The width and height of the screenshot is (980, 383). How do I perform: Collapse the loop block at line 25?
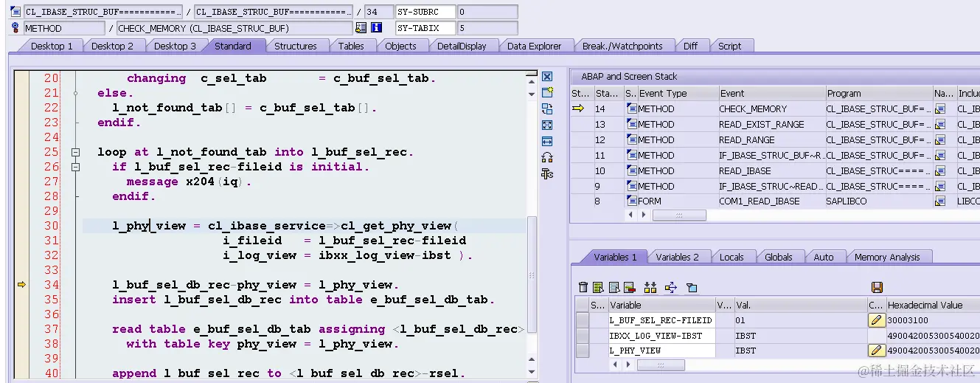[x=75, y=152]
